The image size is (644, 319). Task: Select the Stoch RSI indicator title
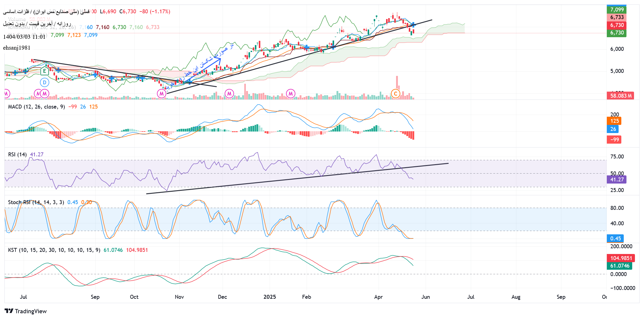click(x=36, y=202)
